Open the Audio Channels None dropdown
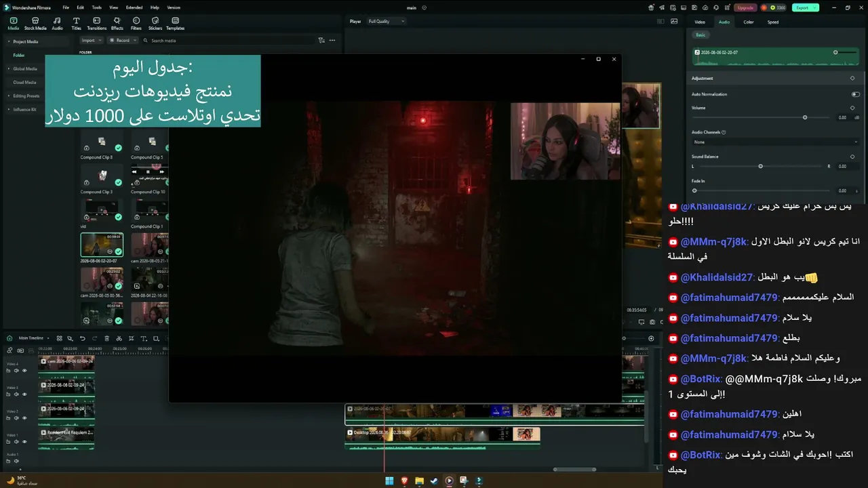 [775, 142]
